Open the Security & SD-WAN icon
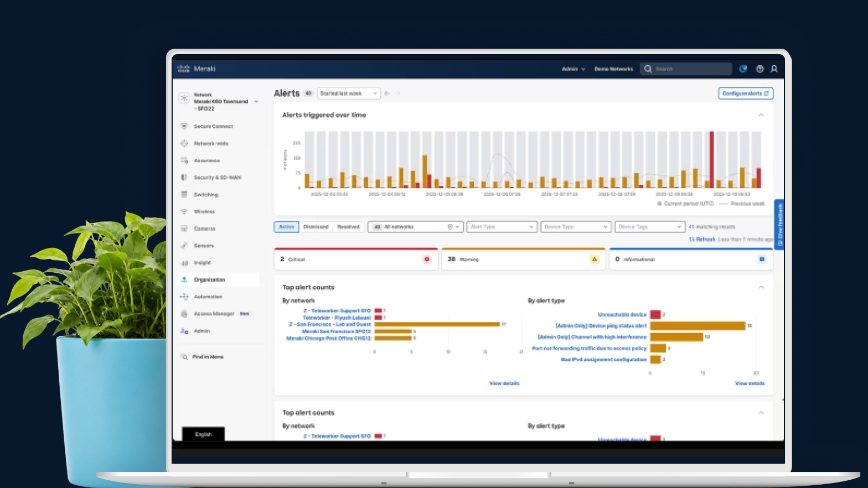The width and height of the screenshot is (868, 488). click(x=184, y=178)
